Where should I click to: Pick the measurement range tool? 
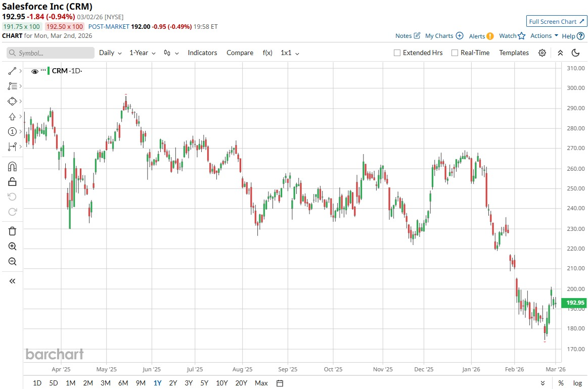(x=12, y=147)
